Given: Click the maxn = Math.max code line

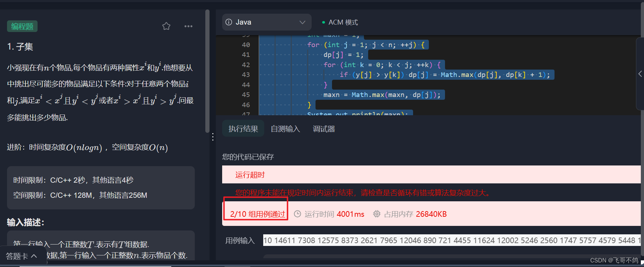Looking at the screenshot, I should (382, 95).
